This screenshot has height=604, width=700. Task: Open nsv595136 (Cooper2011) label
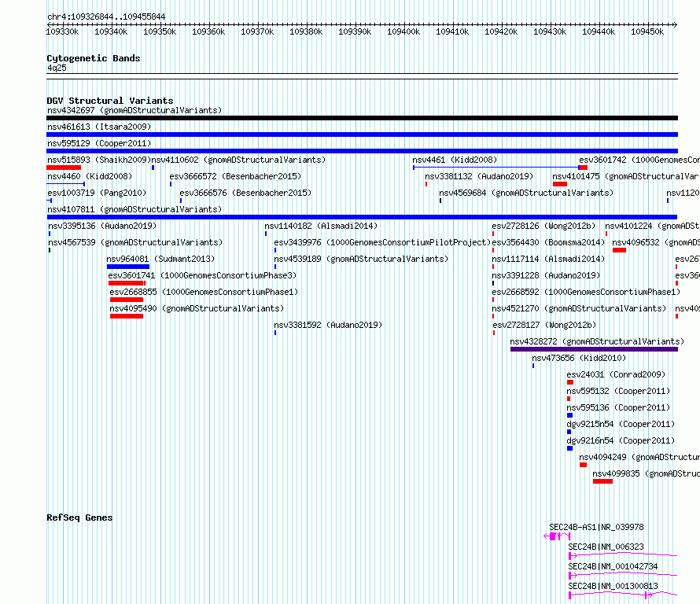tap(618, 407)
